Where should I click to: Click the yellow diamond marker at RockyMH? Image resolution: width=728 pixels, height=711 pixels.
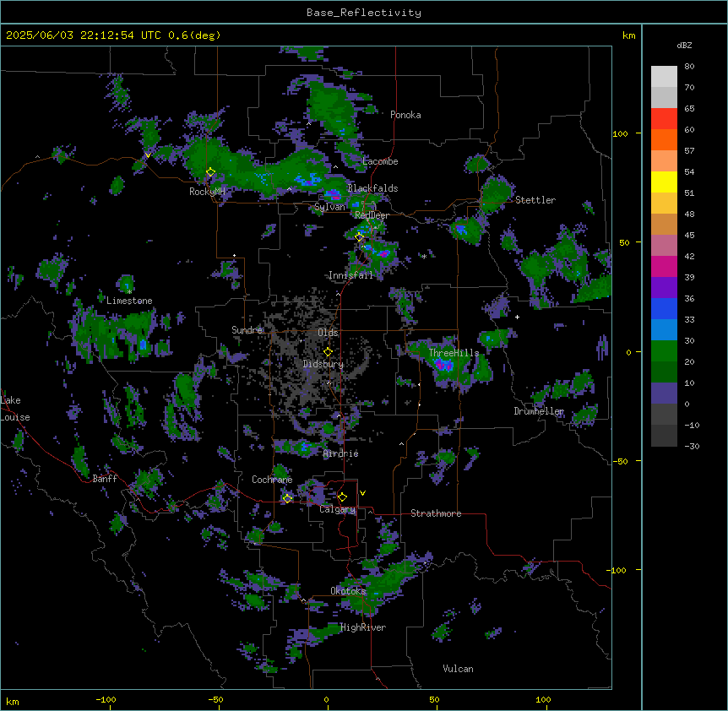pos(211,172)
